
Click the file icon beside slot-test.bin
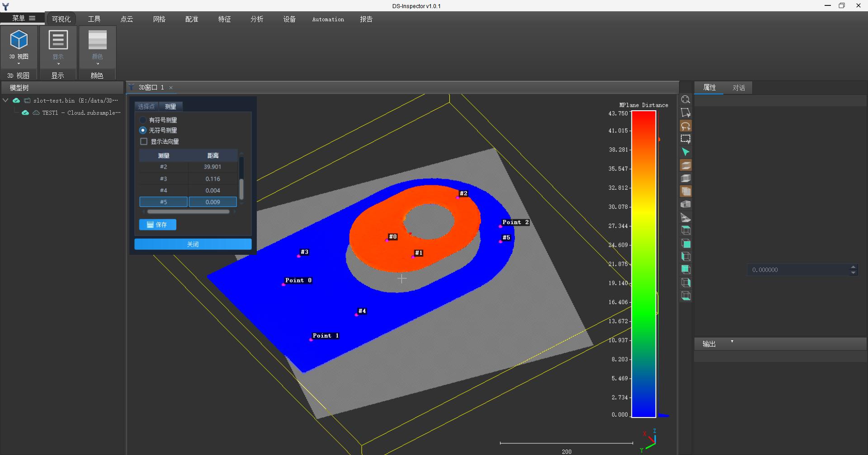point(27,100)
